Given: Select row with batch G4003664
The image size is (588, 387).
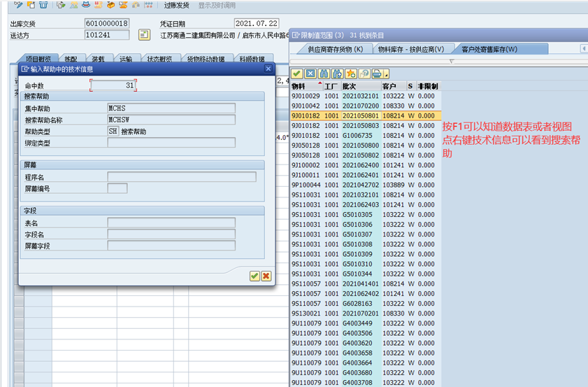Looking at the screenshot, I should (x=366, y=363).
